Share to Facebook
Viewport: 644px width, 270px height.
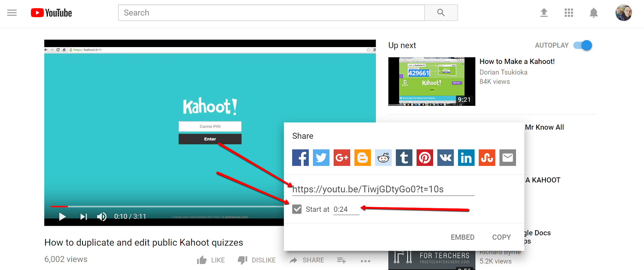click(300, 158)
